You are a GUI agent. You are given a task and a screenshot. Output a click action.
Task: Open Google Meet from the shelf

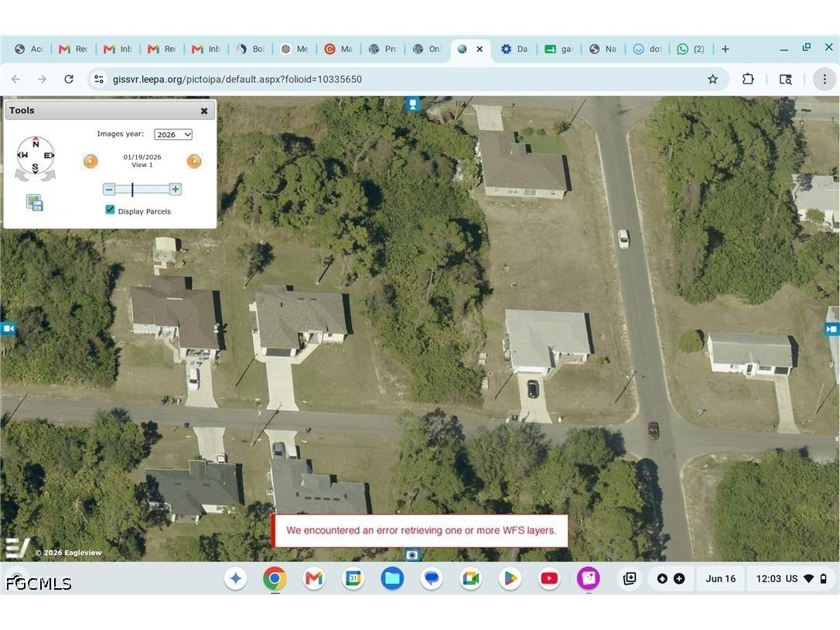[x=471, y=578]
